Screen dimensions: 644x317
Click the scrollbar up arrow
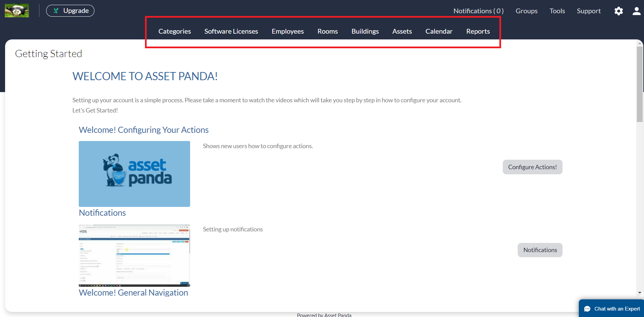point(640,43)
